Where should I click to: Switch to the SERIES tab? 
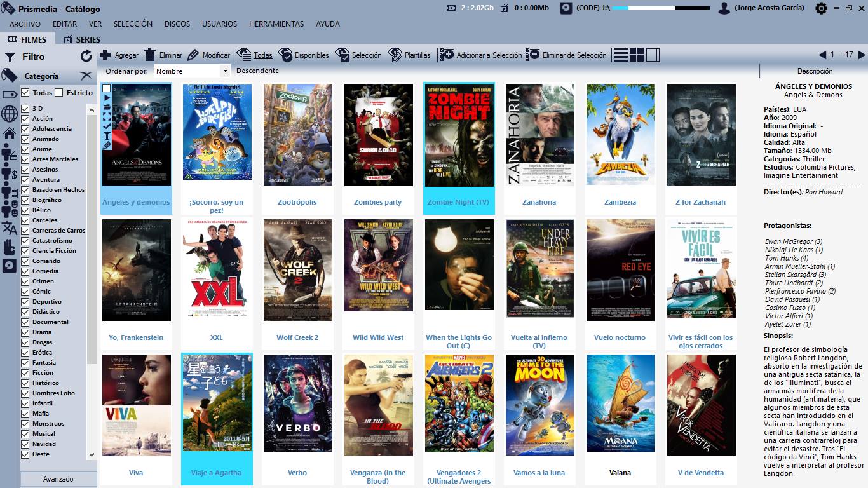click(x=81, y=39)
